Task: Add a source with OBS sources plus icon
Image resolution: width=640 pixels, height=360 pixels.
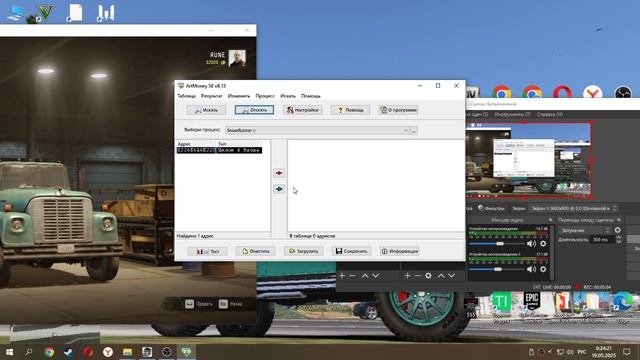Action: click(407, 276)
